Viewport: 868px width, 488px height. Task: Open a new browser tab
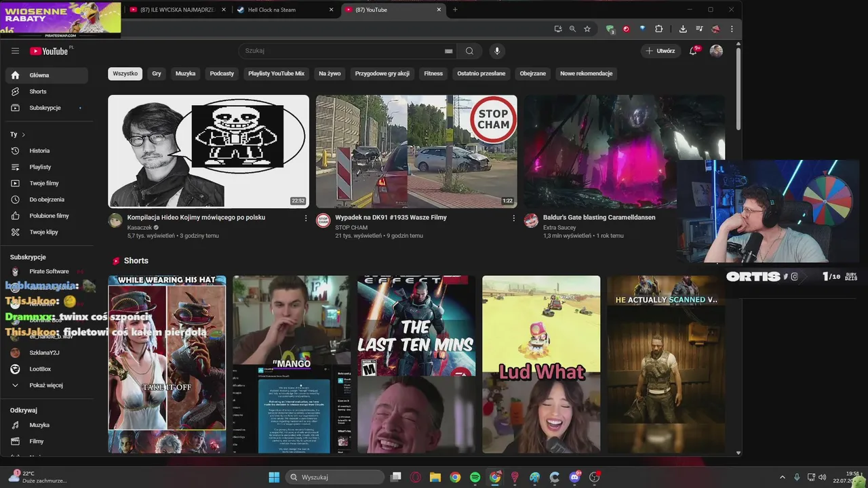click(x=455, y=9)
